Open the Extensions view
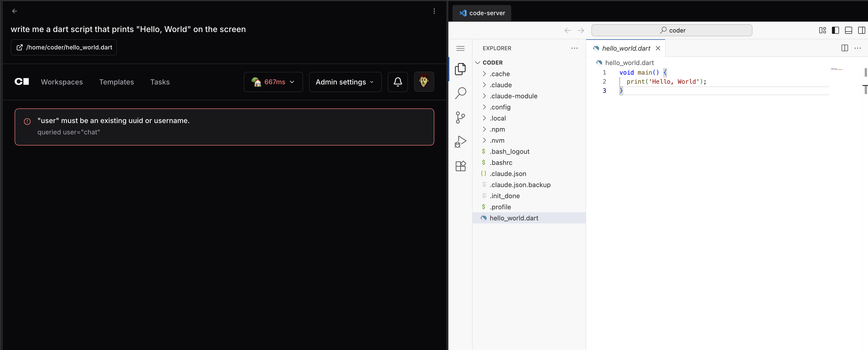 [x=460, y=166]
